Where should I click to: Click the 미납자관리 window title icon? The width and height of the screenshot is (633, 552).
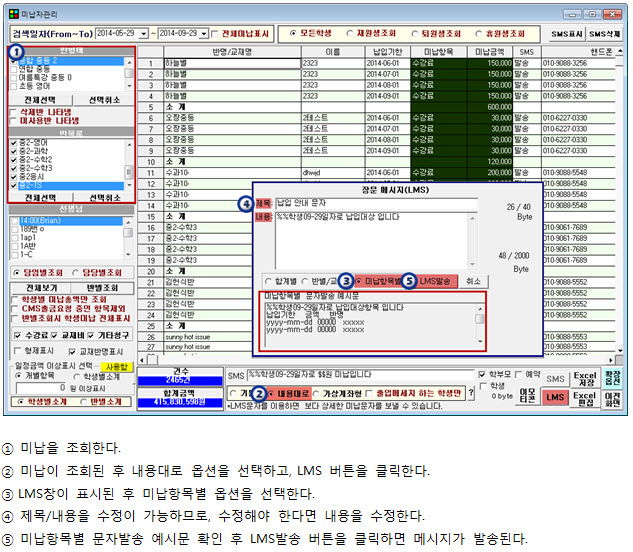coord(14,14)
